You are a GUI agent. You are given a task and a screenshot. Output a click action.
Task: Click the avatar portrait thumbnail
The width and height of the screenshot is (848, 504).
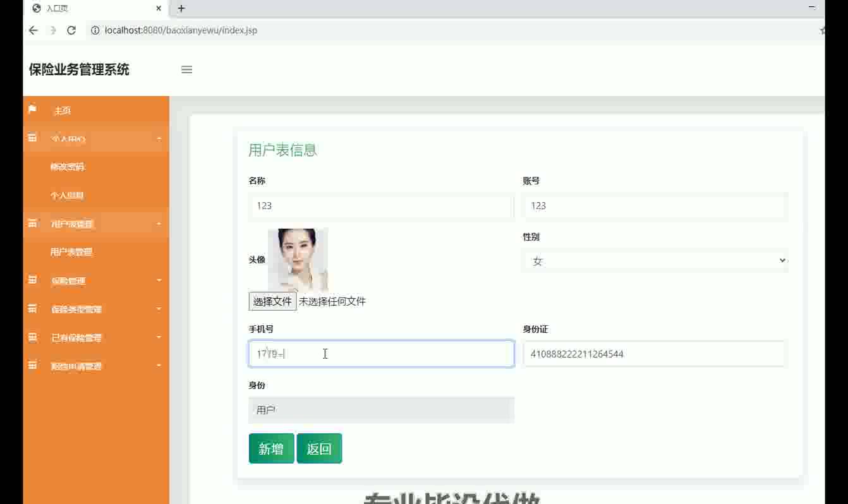pos(298,260)
